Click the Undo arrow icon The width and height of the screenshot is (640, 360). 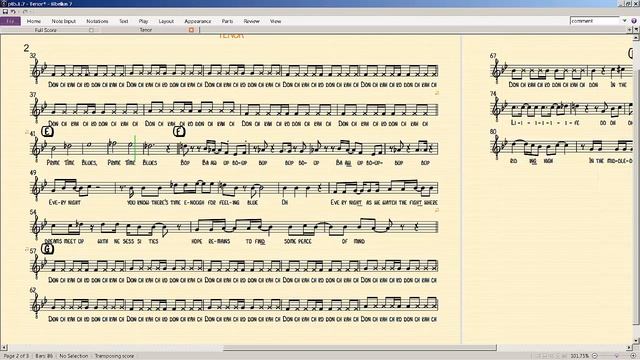point(13,12)
